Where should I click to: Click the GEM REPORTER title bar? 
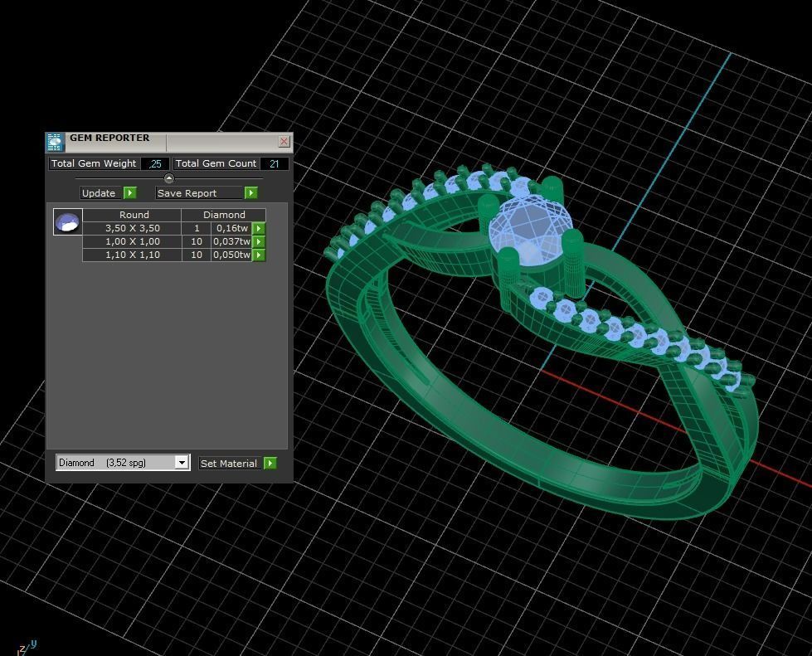(169, 141)
